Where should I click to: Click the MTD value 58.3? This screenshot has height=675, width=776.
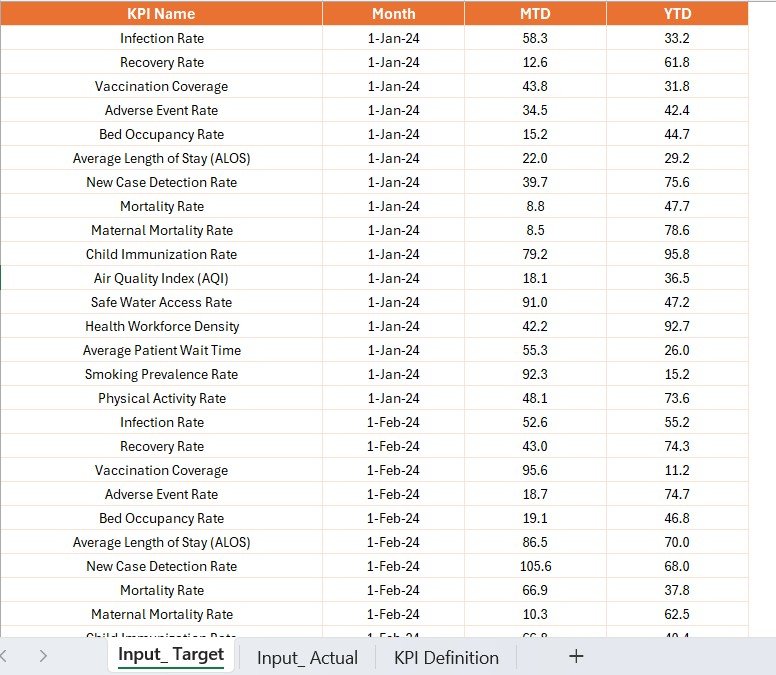click(x=535, y=38)
